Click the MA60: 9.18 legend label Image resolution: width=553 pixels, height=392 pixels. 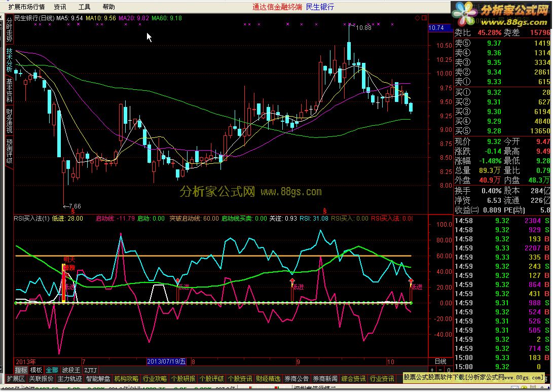click(x=167, y=18)
